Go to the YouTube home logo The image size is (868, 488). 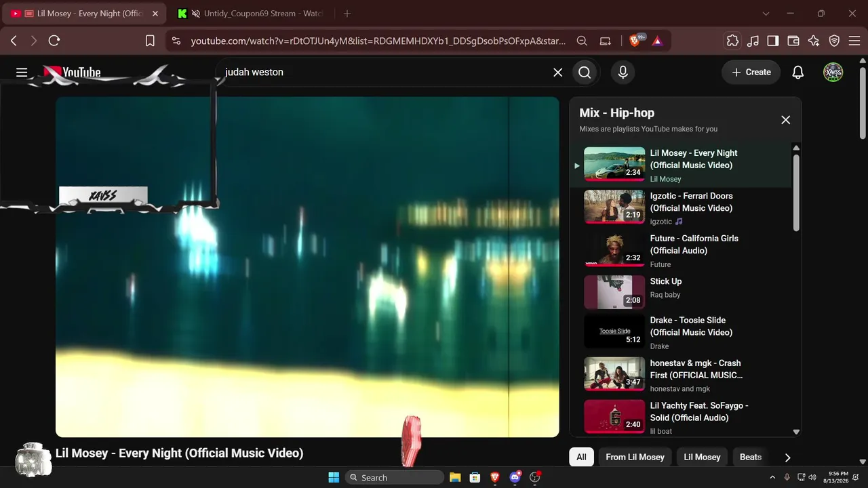pos(73,73)
